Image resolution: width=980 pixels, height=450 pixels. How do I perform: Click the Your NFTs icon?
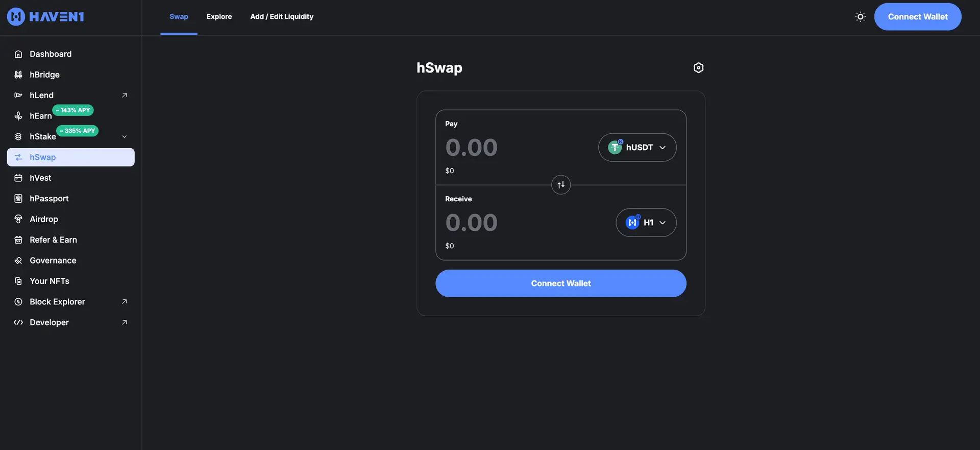point(18,281)
